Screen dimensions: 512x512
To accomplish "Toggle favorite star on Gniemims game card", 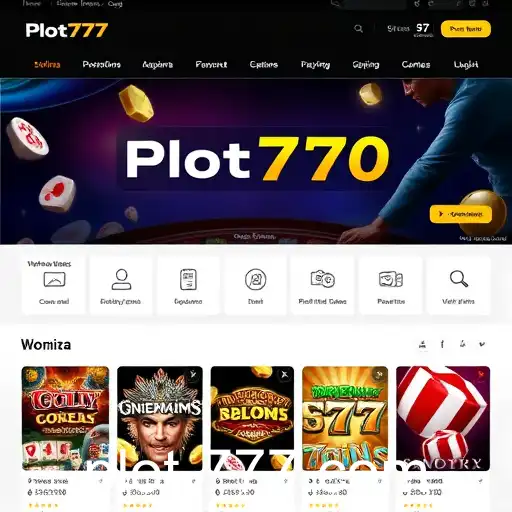I will pyautogui.click(x=193, y=375).
